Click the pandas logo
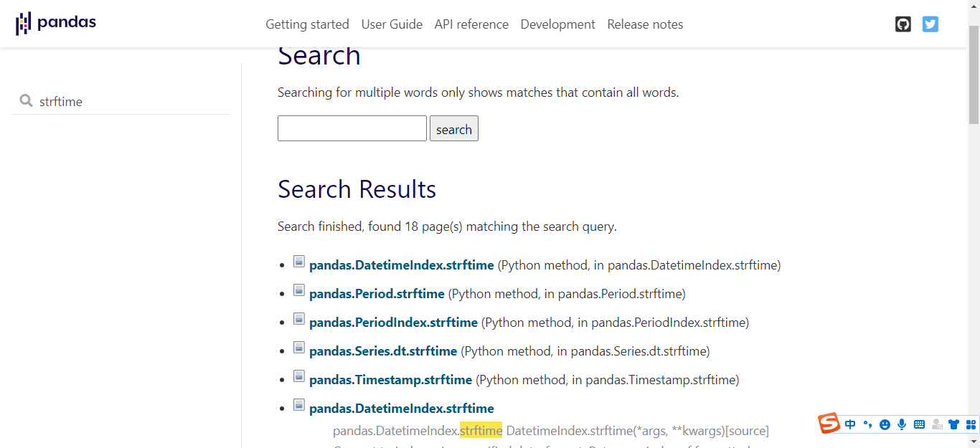980x448 pixels. click(56, 24)
